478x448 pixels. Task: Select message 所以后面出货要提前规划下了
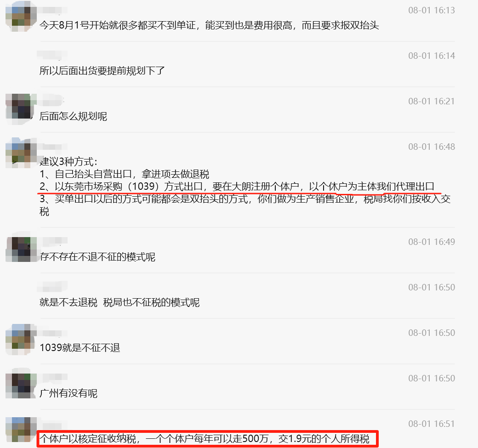pos(102,71)
